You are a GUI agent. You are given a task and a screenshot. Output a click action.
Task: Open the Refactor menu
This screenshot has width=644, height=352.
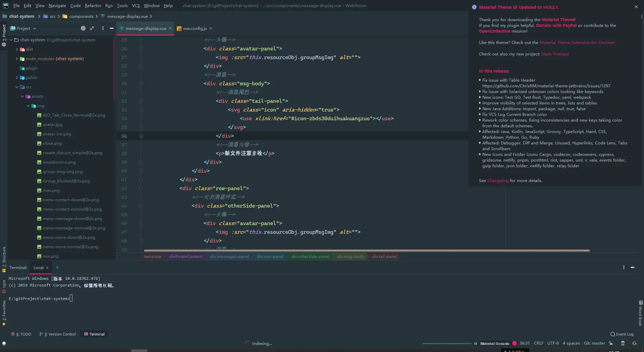[93, 5]
